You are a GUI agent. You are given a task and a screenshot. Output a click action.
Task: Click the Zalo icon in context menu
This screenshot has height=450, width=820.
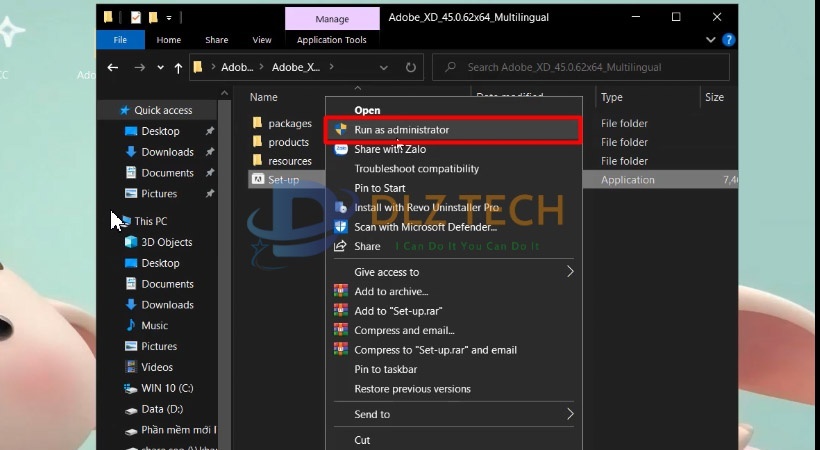pos(341,149)
